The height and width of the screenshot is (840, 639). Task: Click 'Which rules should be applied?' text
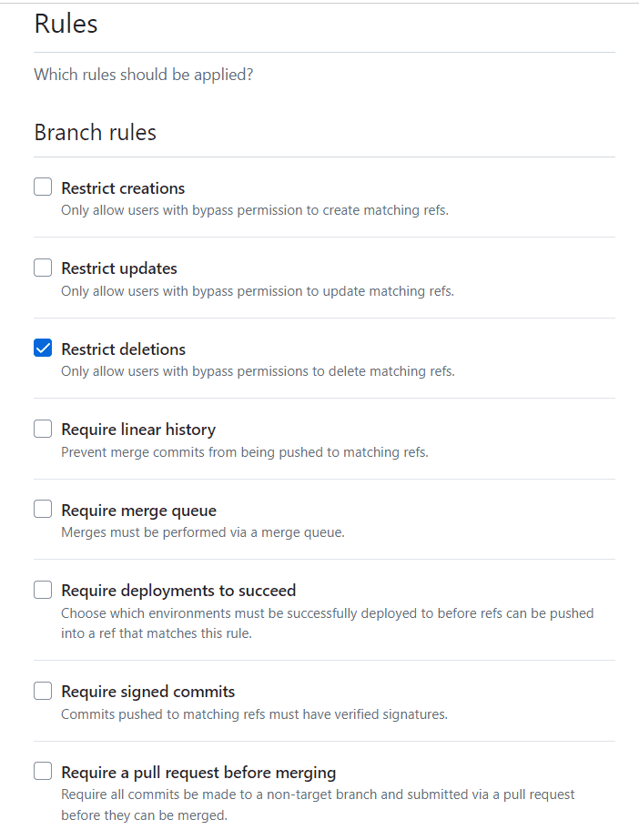[144, 75]
